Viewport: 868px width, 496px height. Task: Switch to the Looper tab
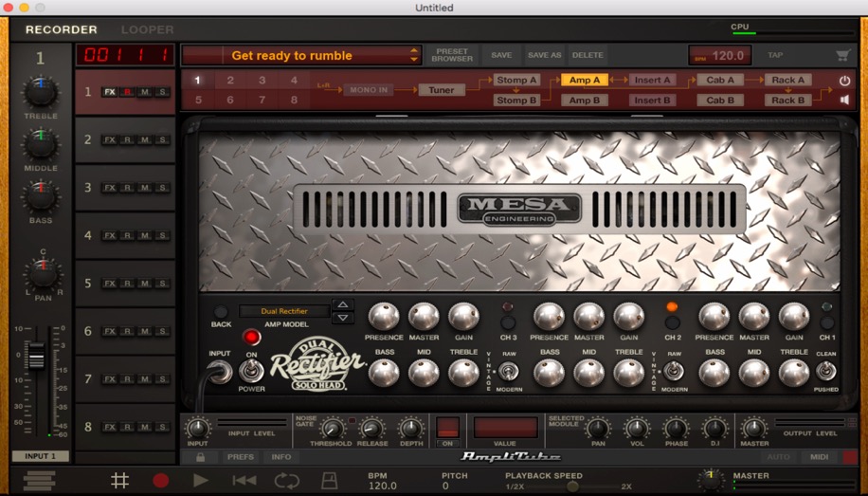click(147, 29)
